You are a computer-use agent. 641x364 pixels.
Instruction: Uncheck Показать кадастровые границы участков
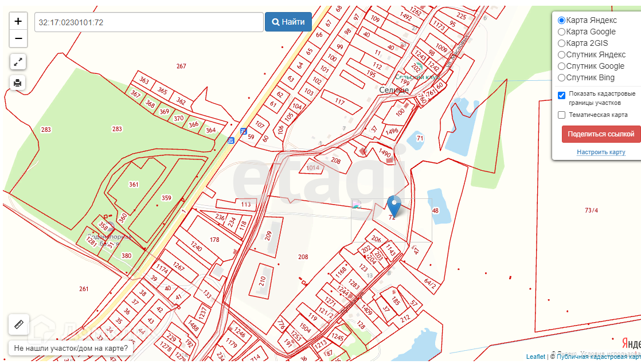coord(562,95)
